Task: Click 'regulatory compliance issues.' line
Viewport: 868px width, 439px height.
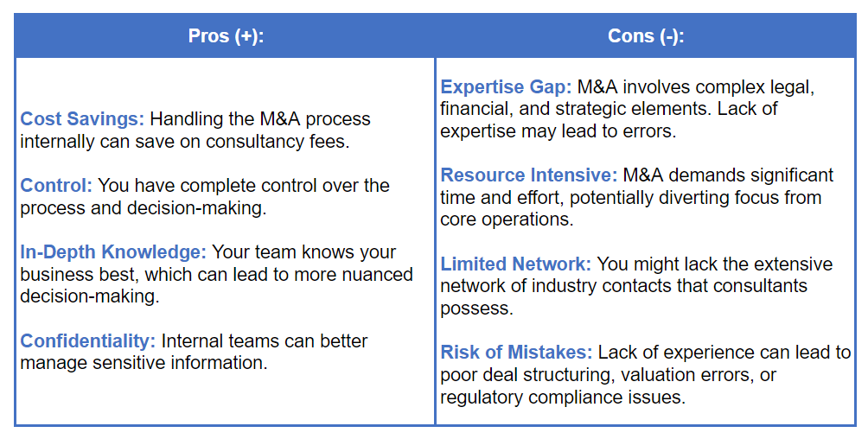Action: [x=563, y=398]
